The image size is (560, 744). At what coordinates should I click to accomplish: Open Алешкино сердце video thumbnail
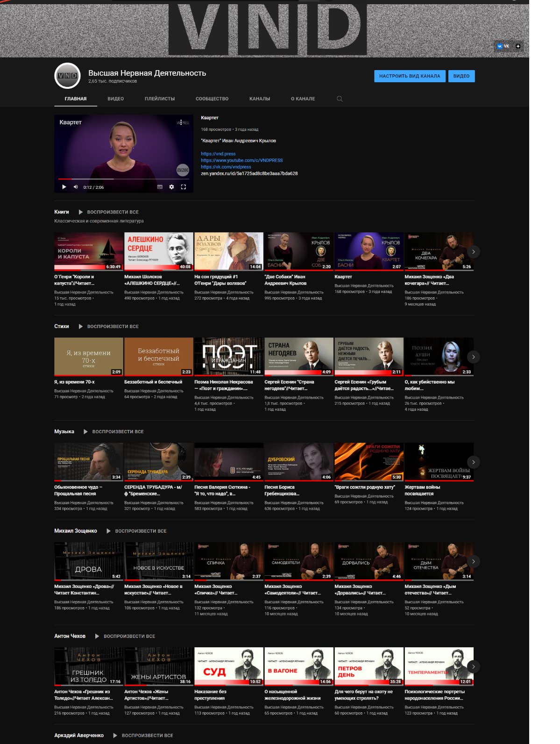coord(159,251)
